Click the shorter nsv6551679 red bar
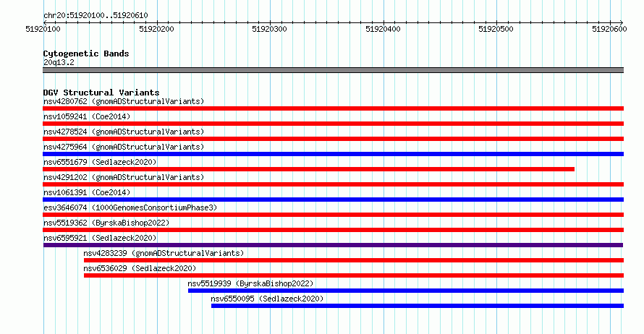The image size is (644, 334). [308, 169]
